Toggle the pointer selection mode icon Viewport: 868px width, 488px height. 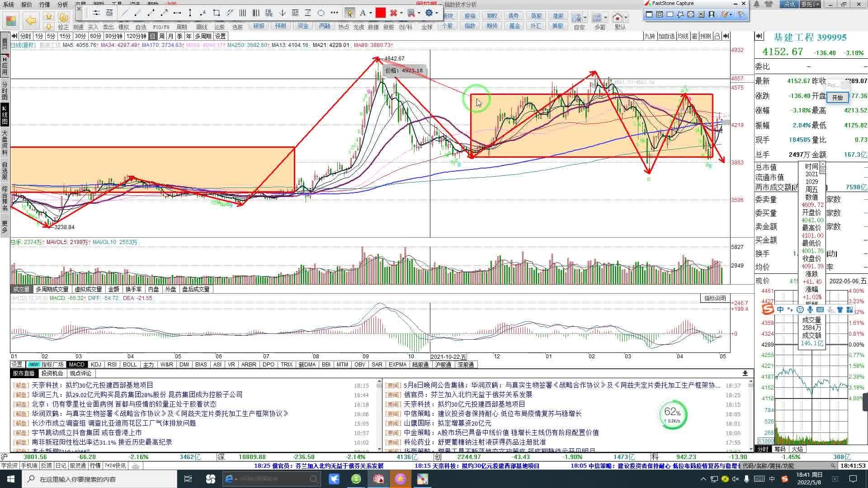tap(349, 13)
